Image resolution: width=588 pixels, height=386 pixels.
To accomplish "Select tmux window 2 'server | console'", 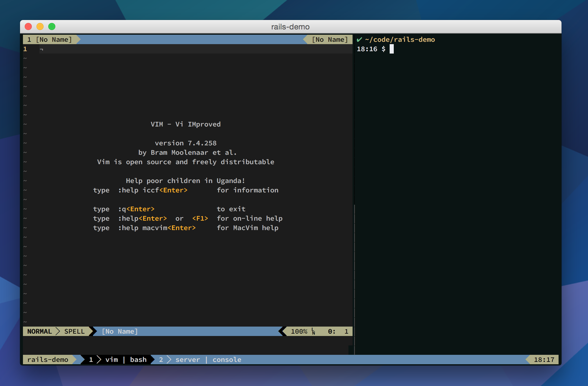I will click(200, 360).
